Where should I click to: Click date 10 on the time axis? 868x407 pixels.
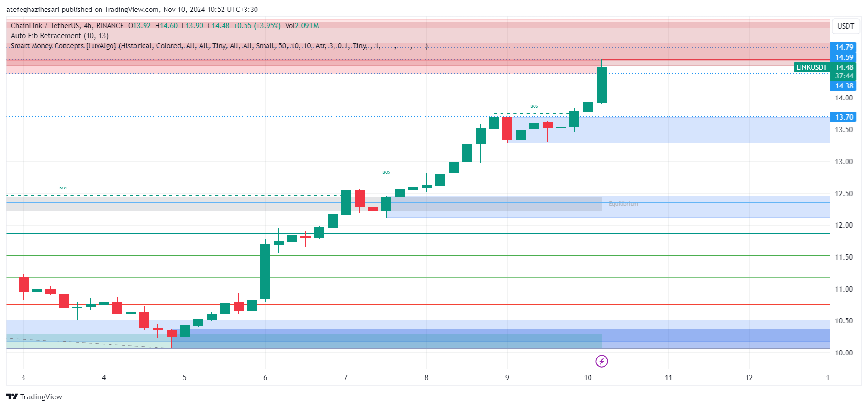[x=588, y=378]
